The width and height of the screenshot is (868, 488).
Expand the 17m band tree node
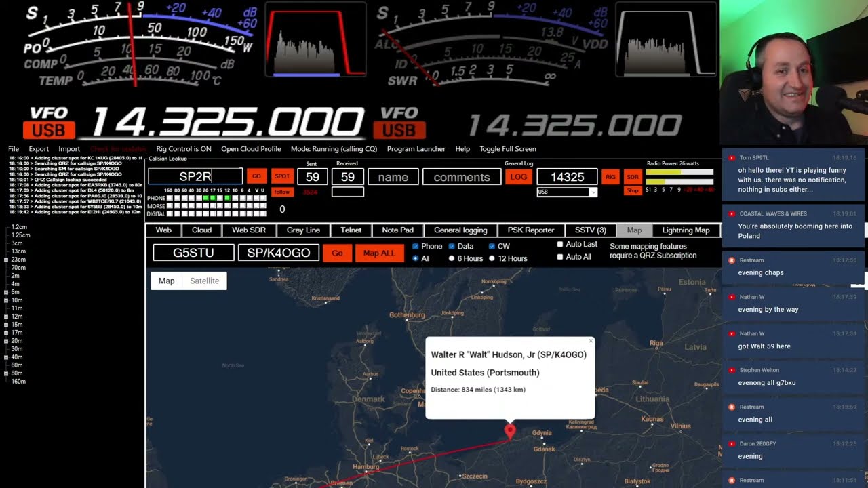click(6, 333)
